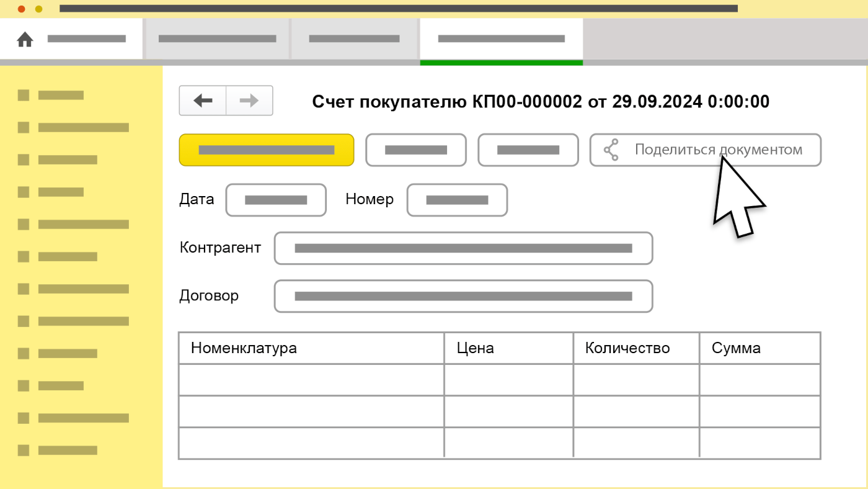The height and width of the screenshot is (489, 868).
Task: Go forward with the right arrow button
Action: [x=249, y=101]
